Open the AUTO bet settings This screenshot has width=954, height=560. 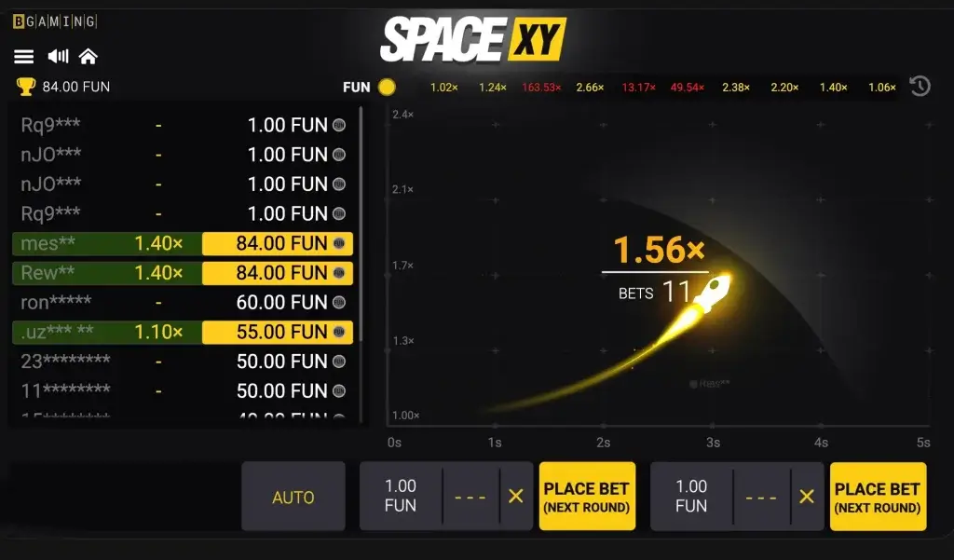(293, 496)
